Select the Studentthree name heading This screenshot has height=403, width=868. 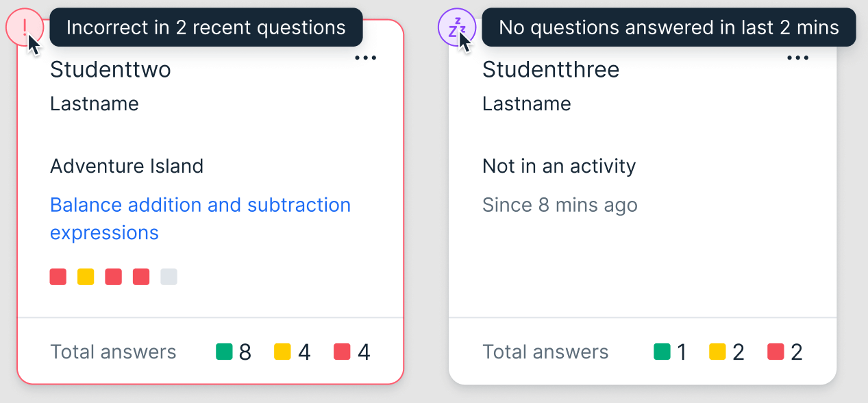tap(551, 69)
